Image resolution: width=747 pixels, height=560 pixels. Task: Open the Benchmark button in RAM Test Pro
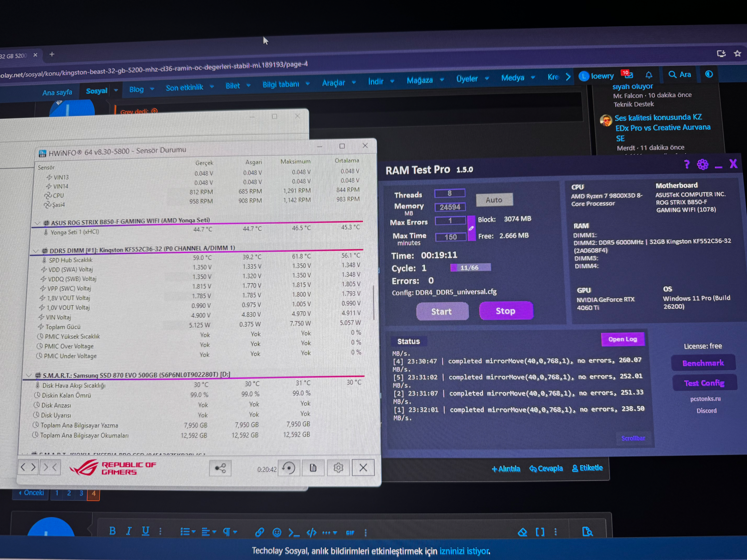click(703, 363)
